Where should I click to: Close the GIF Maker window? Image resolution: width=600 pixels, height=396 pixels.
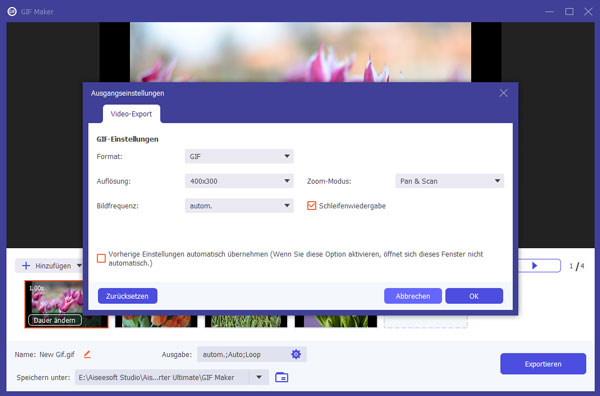pos(589,11)
